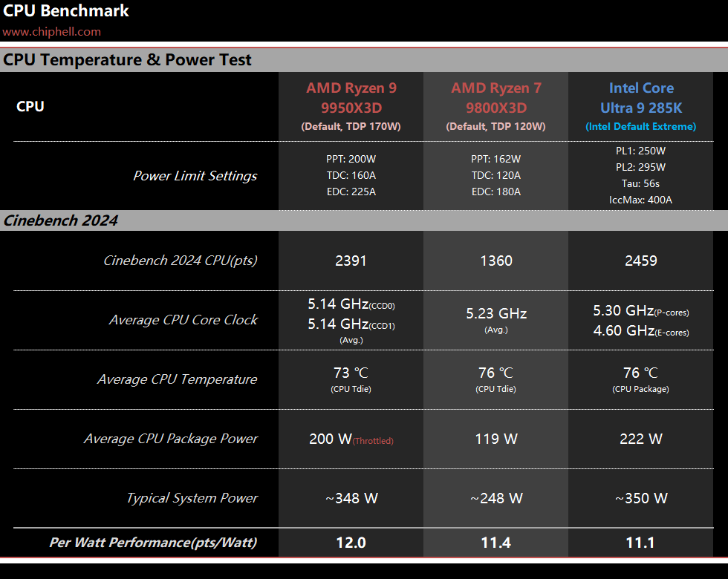This screenshot has width=728, height=579.
Task: Click the "(Intel Default Extreme)" note
Action: 640,126
